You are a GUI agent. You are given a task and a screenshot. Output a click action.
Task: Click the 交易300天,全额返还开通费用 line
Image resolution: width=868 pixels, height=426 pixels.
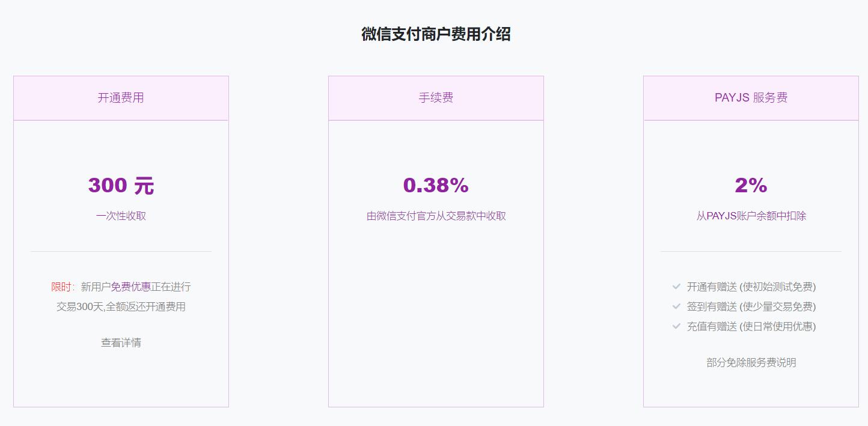click(121, 306)
